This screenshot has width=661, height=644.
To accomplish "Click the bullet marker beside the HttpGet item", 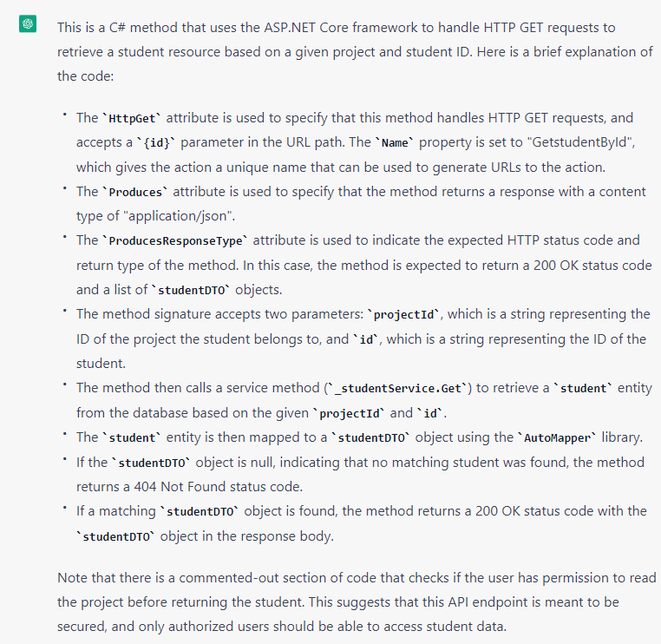I will click(x=63, y=115).
